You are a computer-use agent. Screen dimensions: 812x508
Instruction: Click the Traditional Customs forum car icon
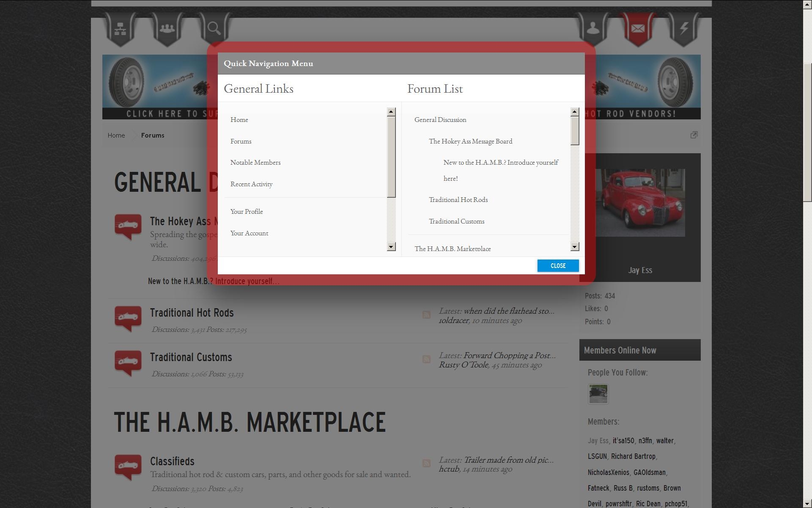(128, 363)
